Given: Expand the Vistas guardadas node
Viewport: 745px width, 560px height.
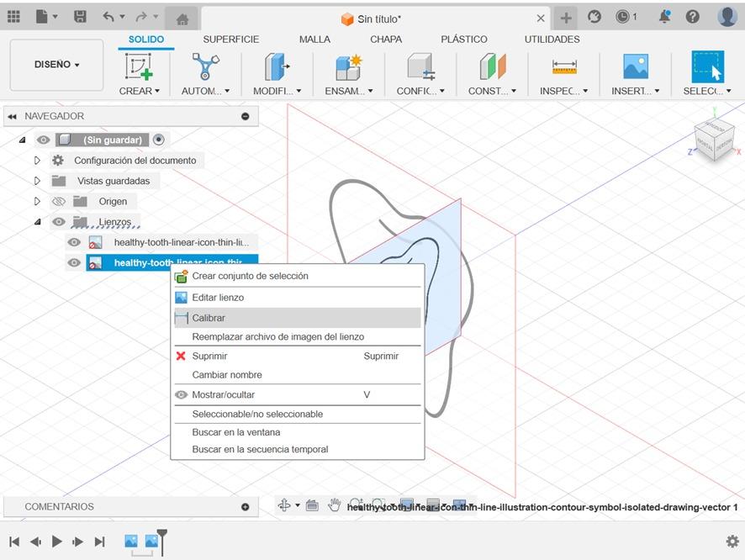Looking at the screenshot, I should (37, 181).
